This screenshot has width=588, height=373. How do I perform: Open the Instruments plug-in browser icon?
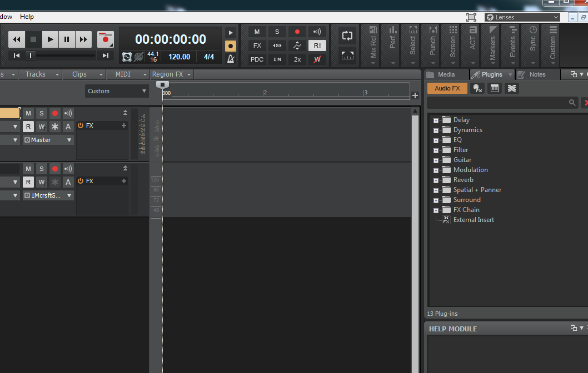point(495,88)
